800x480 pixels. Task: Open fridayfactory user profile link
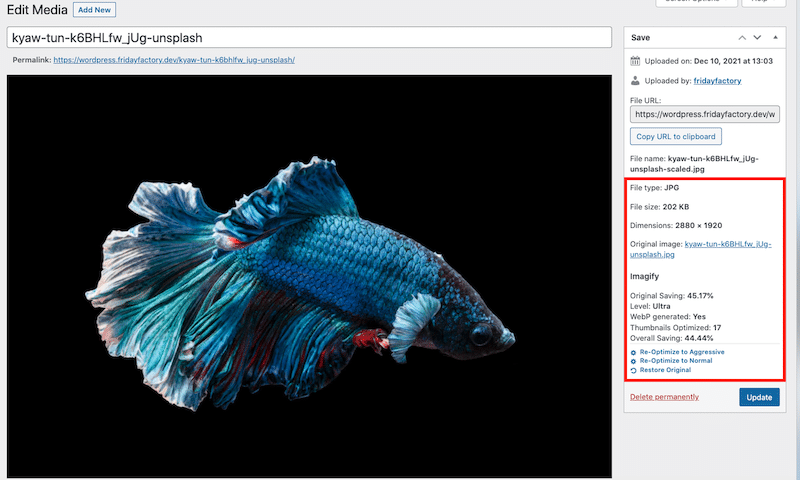(x=717, y=81)
